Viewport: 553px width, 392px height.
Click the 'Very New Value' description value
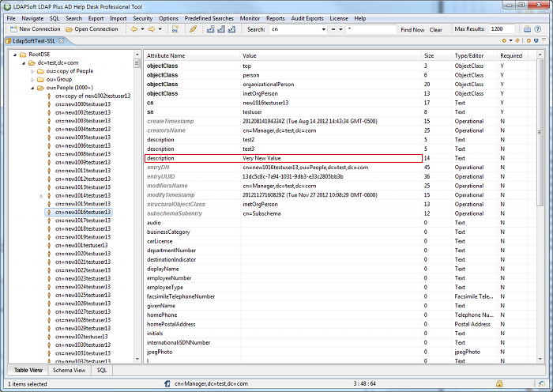(x=261, y=158)
